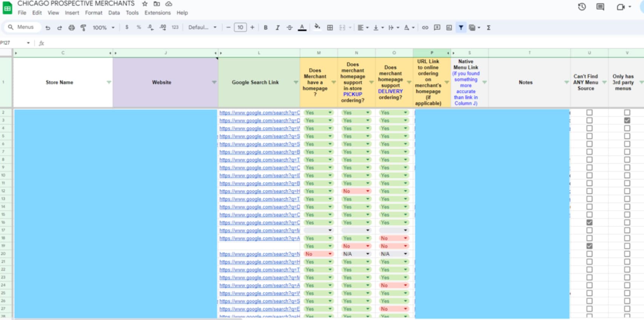Screen dimensions: 644x320
Task: Increase decimal places
Action: point(163,27)
